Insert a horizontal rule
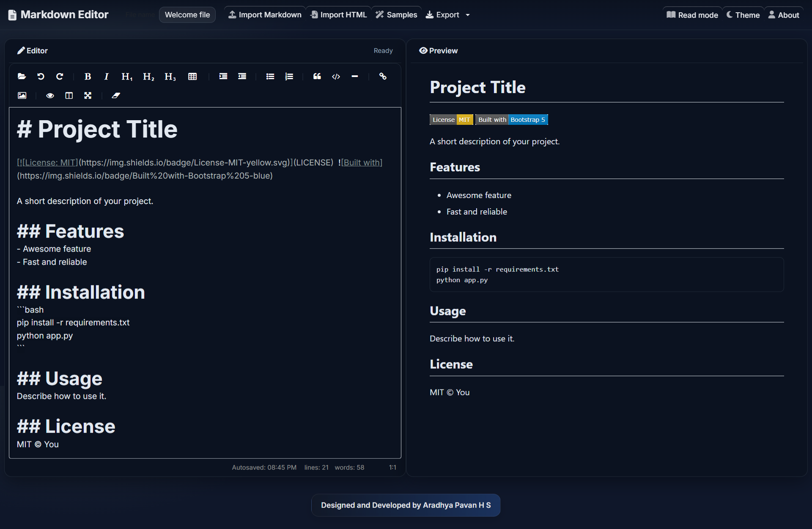Viewport: 812px width, 529px height. [x=355, y=77]
